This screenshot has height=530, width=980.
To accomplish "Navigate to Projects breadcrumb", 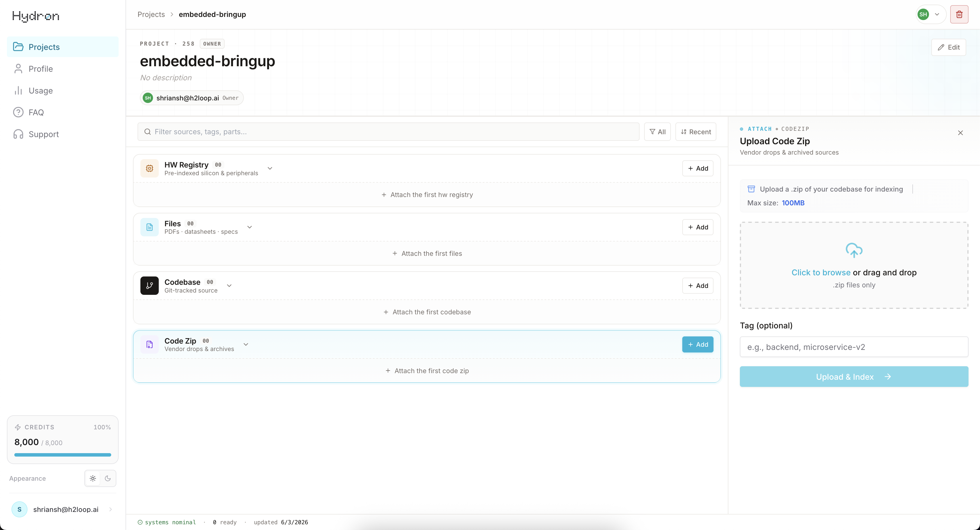I will [x=151, y=14].
